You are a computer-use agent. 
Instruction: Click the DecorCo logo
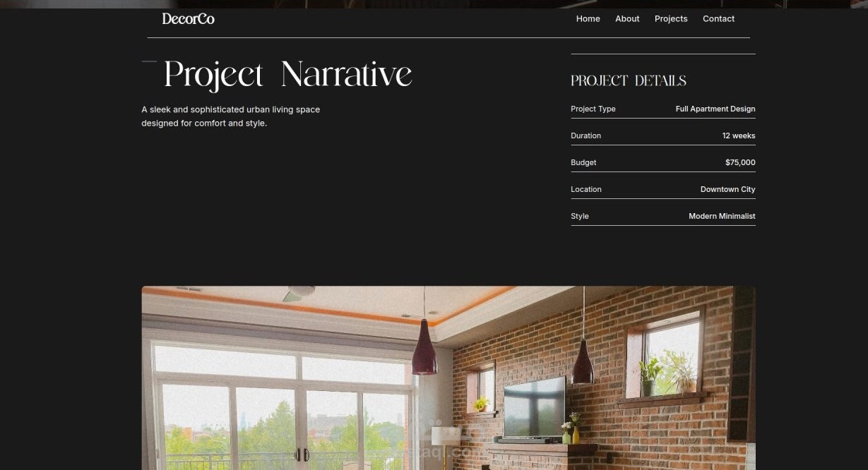tap(188, 18)
